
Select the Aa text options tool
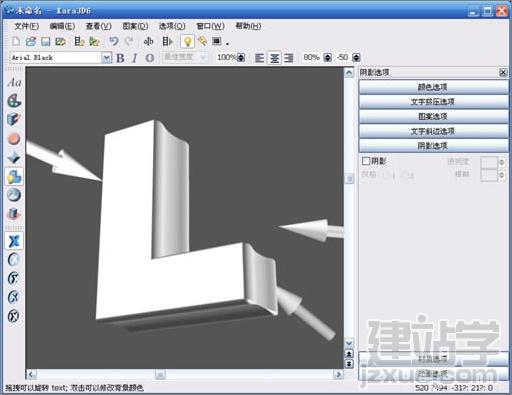point(14,82)
